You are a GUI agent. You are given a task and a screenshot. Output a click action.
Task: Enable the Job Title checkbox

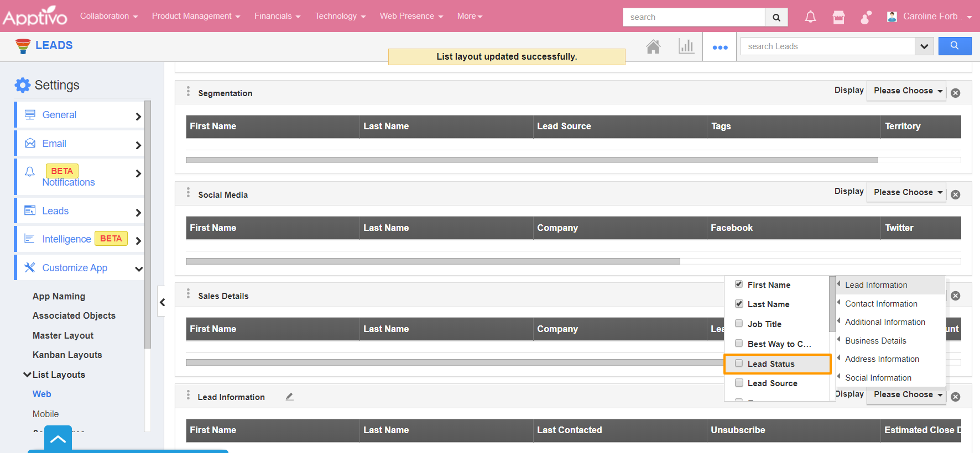pos(739,324)
